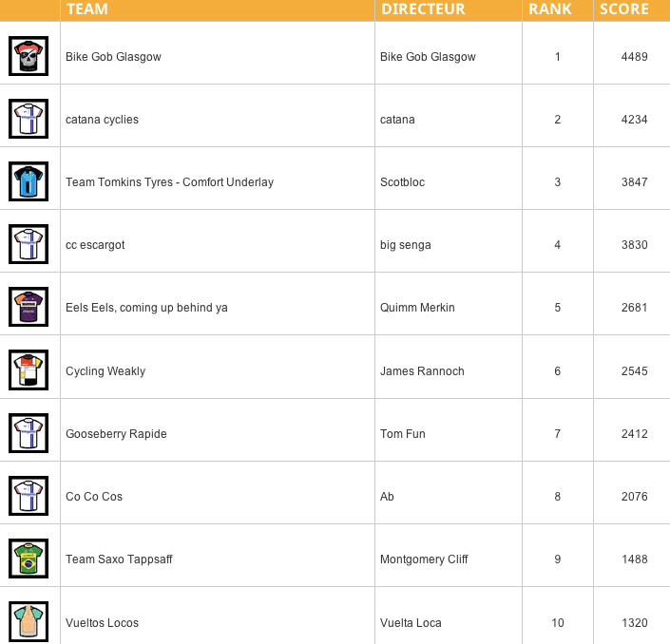This screenshot has width=670, height=644.
Task: Open the Team Tomkins Tyres blue jersey icon
Action: 29,181
